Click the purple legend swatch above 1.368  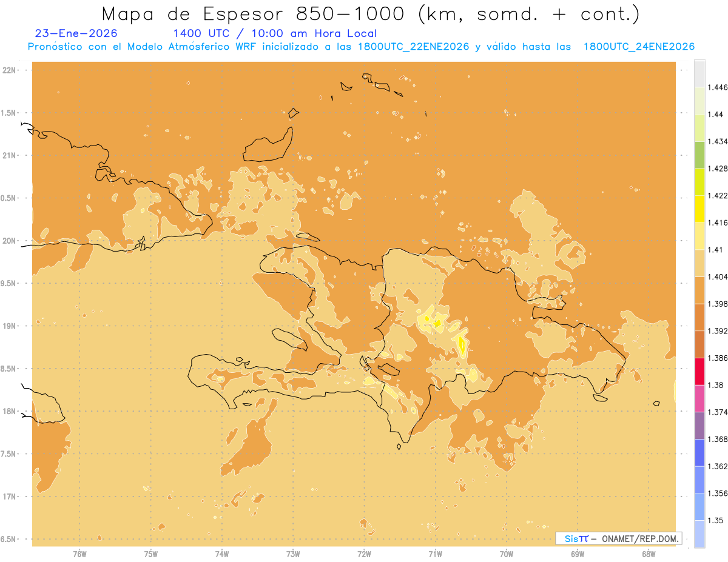coord(699,425)
